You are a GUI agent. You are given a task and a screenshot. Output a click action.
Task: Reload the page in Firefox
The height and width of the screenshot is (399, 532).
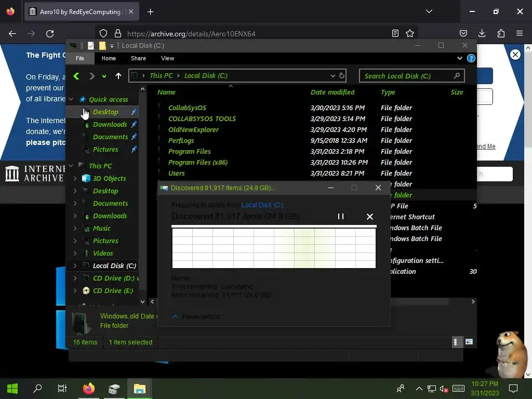tap(50, 34)
